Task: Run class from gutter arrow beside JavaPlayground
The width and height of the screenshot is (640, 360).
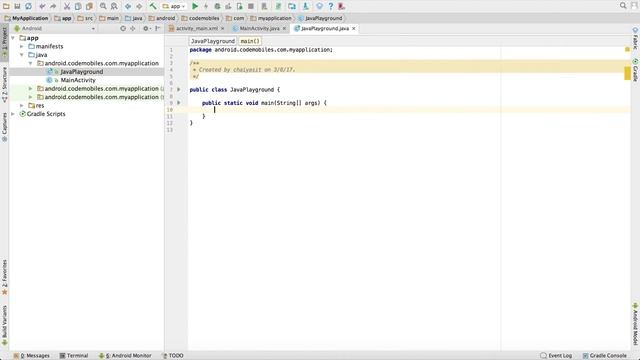Action: tap(179, 89)
